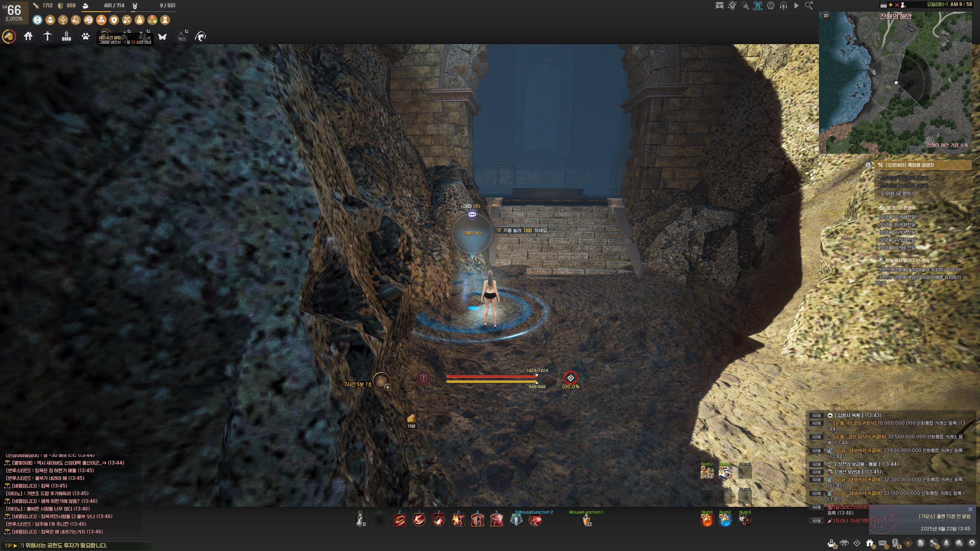Toggle minimap 2D view button
Screen dimensions: 980x551
pos(826,16)
